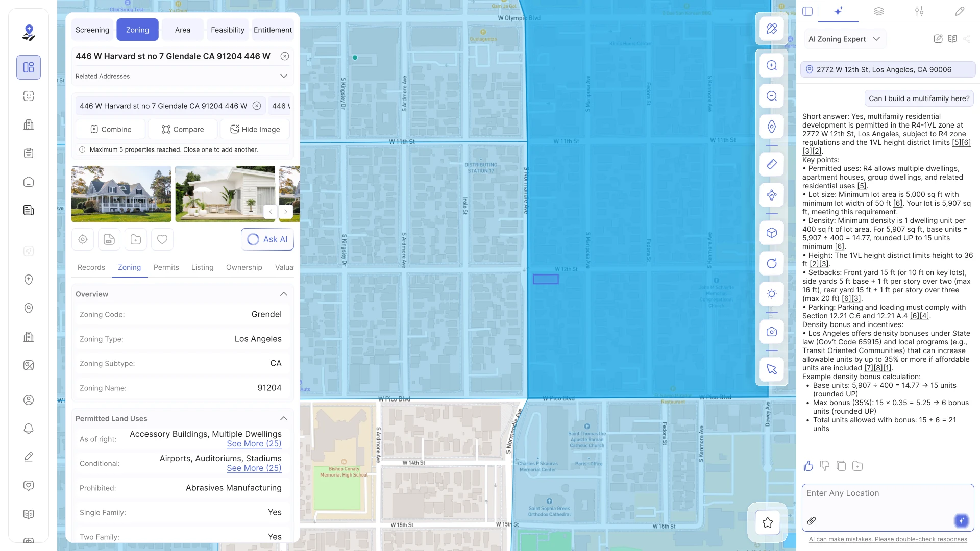
Task: Toggle the left sidebar panel icon
Action: pos(807,11)
